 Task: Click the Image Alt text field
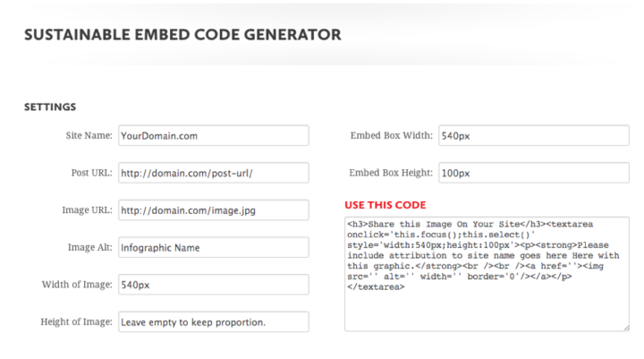[214, 247]
